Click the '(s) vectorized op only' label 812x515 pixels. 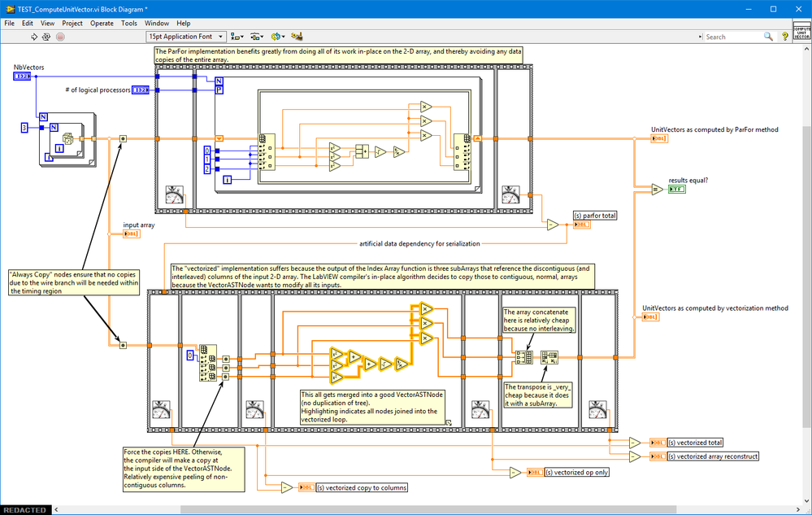(x=576, y=473)
